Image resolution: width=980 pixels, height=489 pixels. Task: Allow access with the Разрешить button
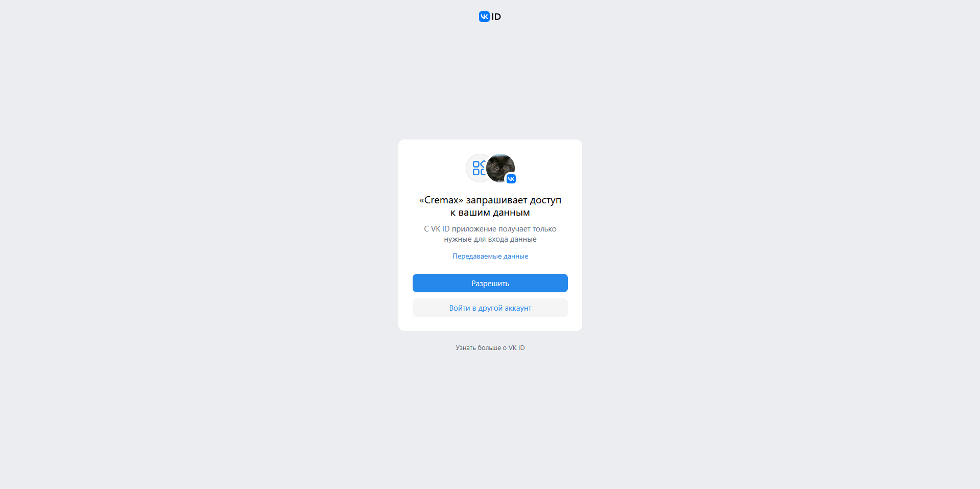click(x=490, y=283)
